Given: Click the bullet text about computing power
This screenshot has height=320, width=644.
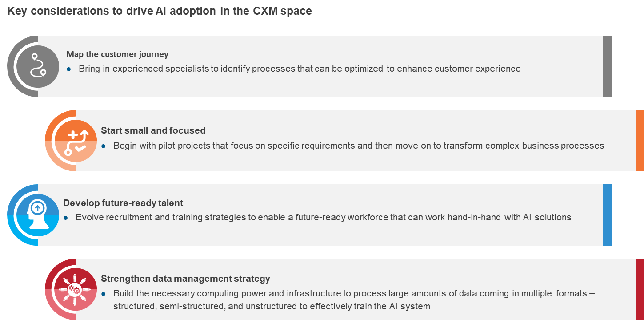Looking at the screenshot, I should click(354, 294).
